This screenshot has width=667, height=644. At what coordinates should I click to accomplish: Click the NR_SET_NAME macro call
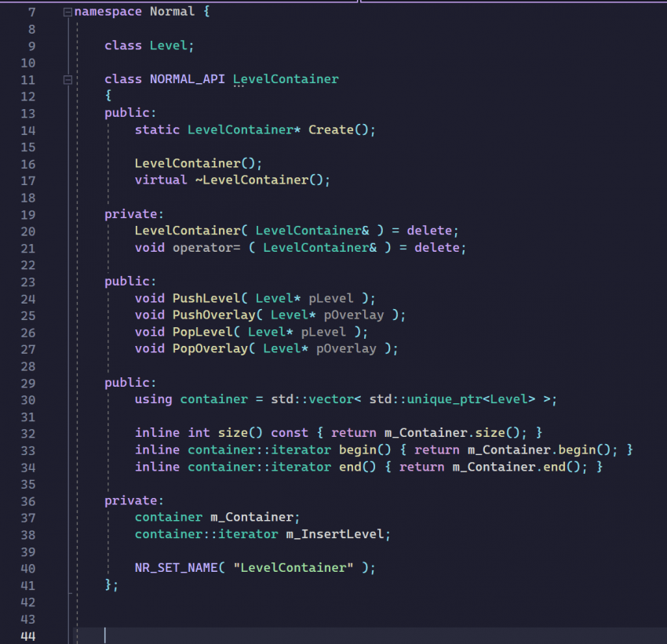click(x=176, y=567)
